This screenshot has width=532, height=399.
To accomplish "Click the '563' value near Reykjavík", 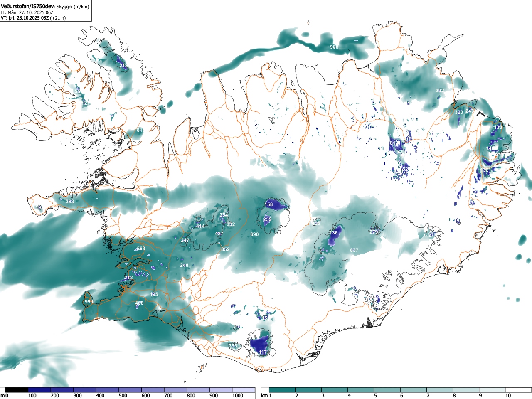I will click(141, 249).
